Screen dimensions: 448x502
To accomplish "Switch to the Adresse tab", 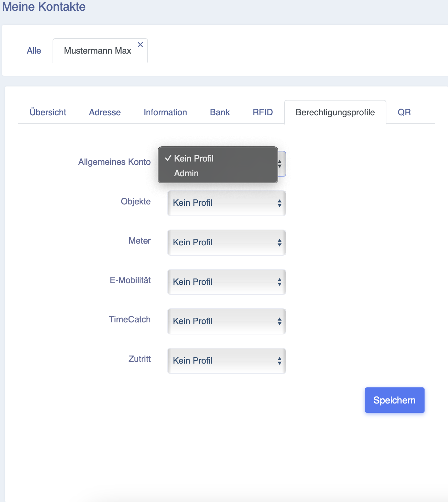I will click(x=105, y=112).
